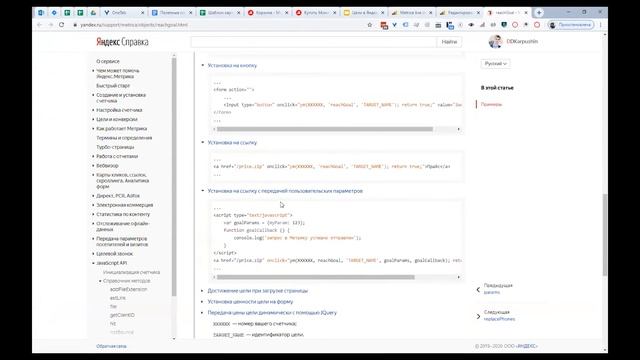Expand Цели и конверсии in sidebar
The height and width of the screenshot is (360, 640).
click(x=117, y=119)
